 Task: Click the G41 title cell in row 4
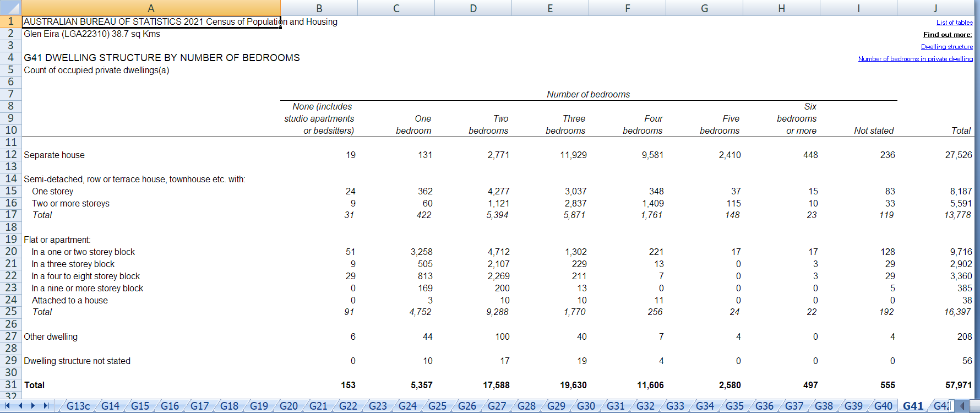pyautogui.click(x=151, y=58)
